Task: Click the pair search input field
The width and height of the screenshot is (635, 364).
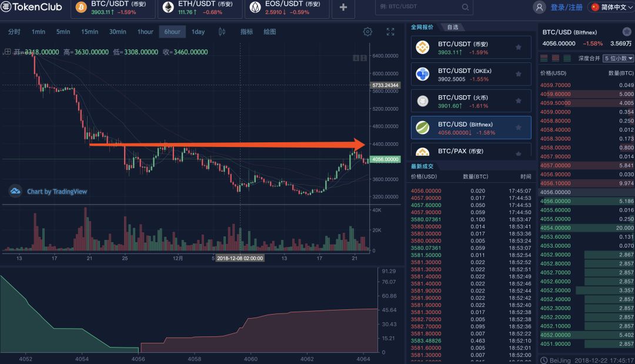Action: 424,7
